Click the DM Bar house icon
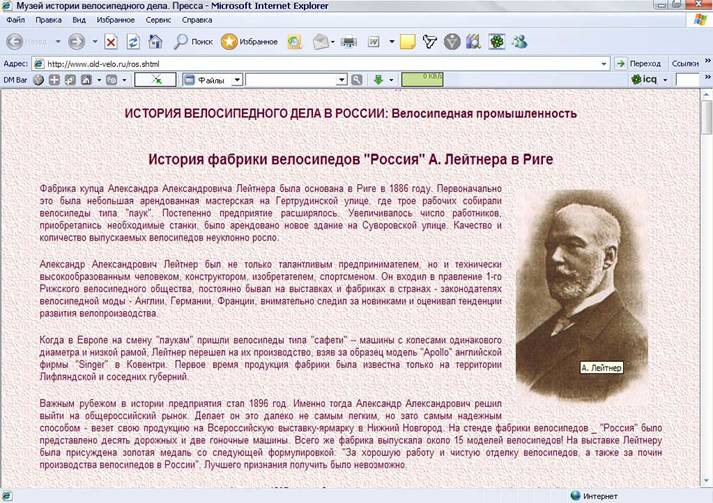This screenshot has height=503, width=713. click(x=86, y=80)
